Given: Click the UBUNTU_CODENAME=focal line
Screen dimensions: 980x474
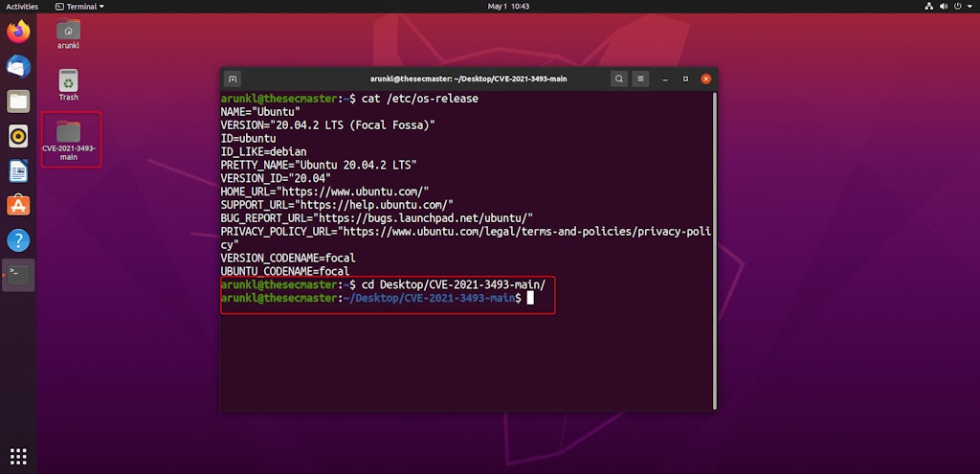Looking at the screenshot, I should 285,271.
